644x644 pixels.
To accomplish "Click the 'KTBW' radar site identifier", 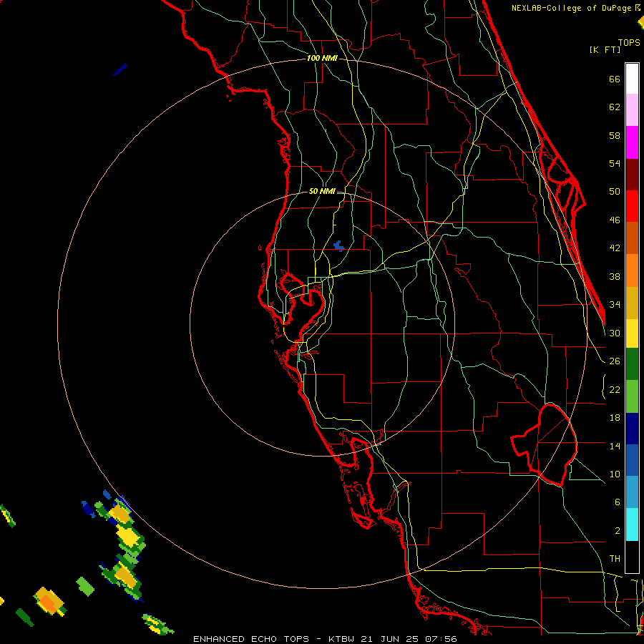I will click(x=343, y=639).
